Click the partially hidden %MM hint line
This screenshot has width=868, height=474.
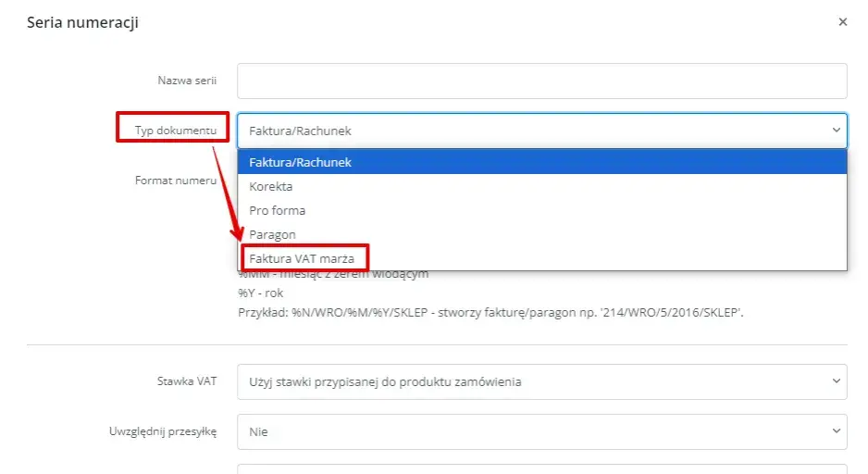333,274
